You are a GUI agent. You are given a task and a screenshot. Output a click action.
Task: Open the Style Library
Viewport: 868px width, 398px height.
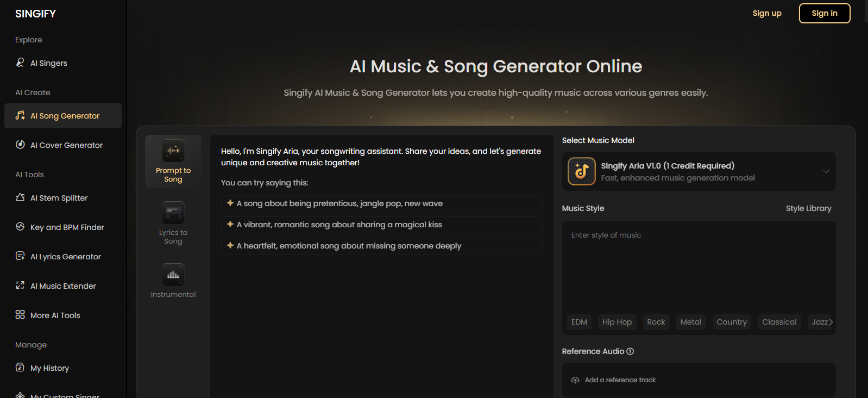coord(808,208)
